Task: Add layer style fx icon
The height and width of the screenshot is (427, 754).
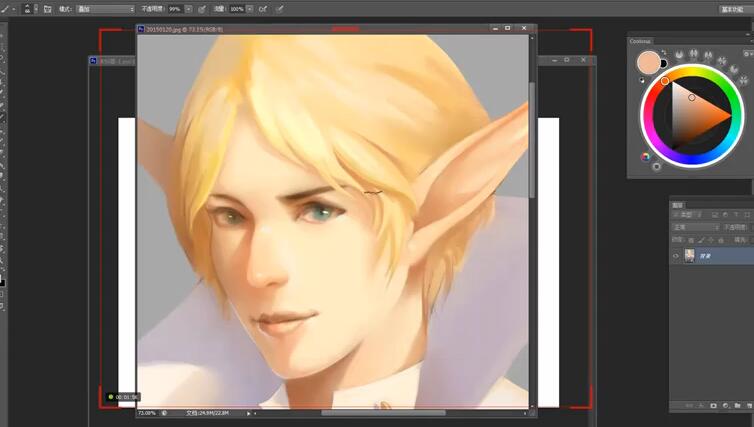Action: tap(702, 406)
